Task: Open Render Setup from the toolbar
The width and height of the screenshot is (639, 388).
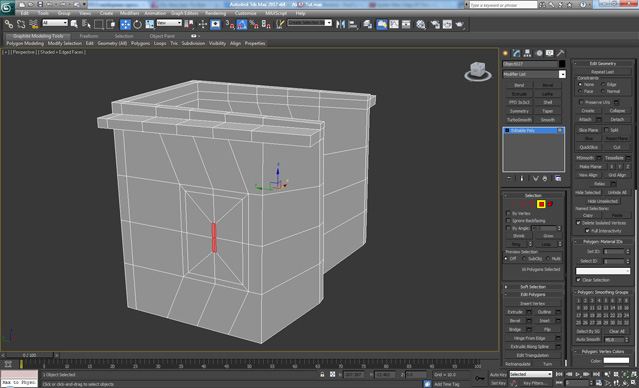Action: (435, 24)
